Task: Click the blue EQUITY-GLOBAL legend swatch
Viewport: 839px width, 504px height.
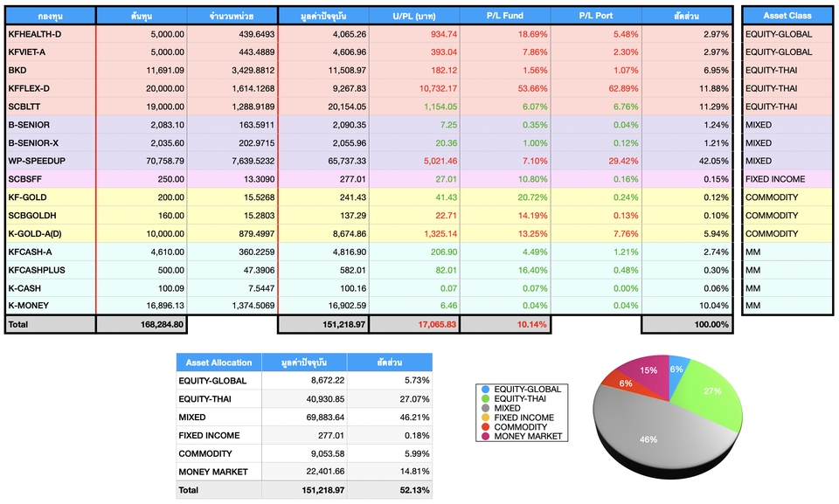Action: pyautogui.click(x=485, y=390)
